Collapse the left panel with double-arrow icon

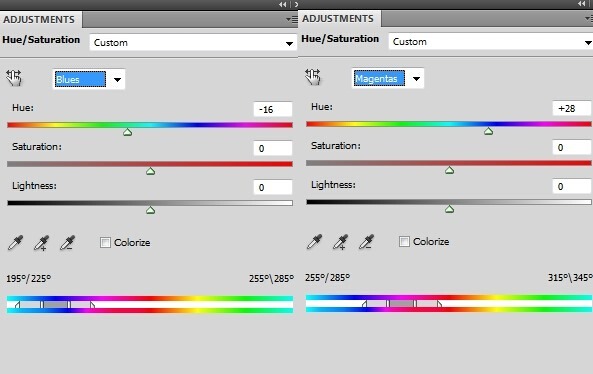tap(283, 4)
